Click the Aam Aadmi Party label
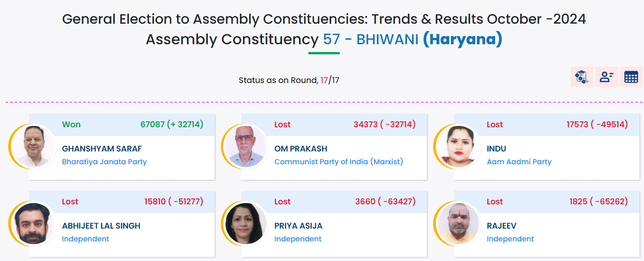Image resolution: width=644 pixels, height=261 pixels. point(519,162)
